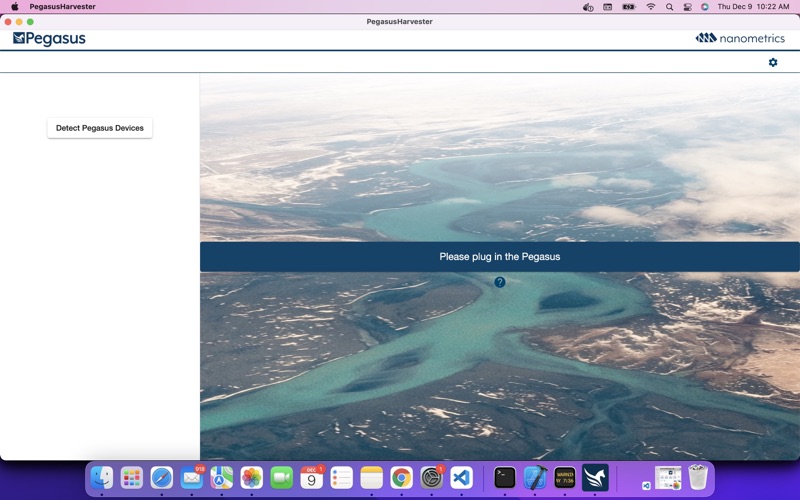Open Siri from the menu bar
This screenshot has width=800, height=500.
point(704,7)
